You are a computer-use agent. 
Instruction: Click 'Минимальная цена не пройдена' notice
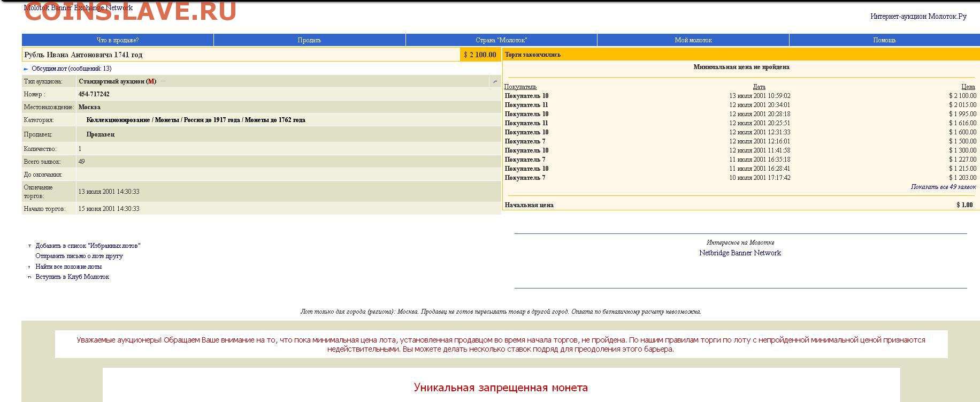[741, 67]
